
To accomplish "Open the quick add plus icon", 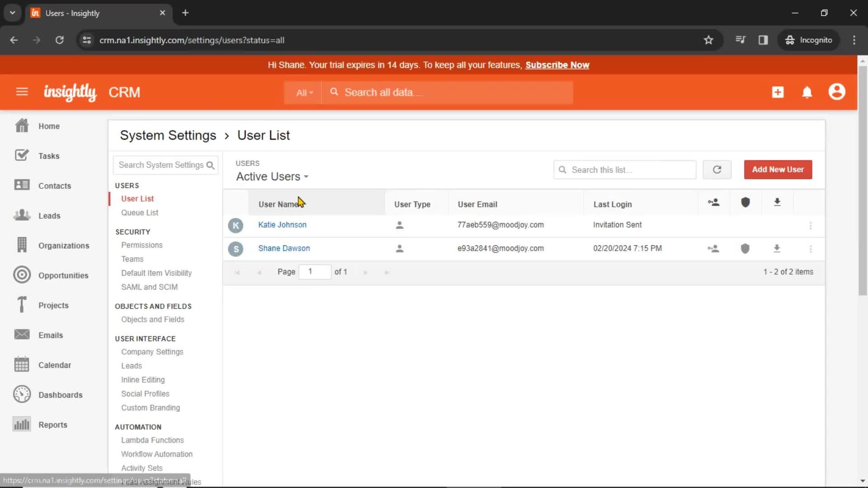I will pos(778,92).
